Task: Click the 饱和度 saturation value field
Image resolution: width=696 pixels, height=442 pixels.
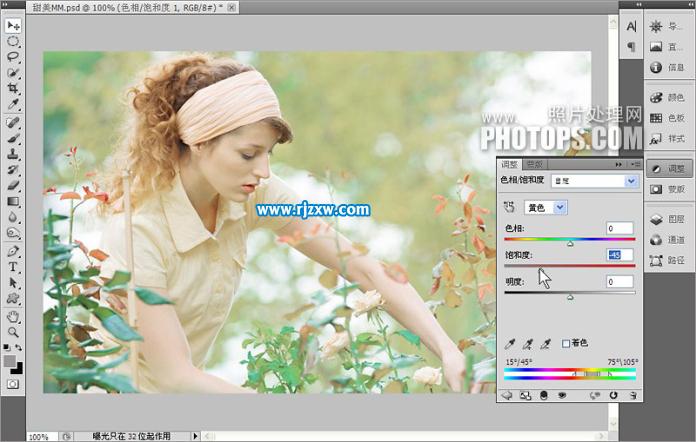Action: click(x=619, y=255)
